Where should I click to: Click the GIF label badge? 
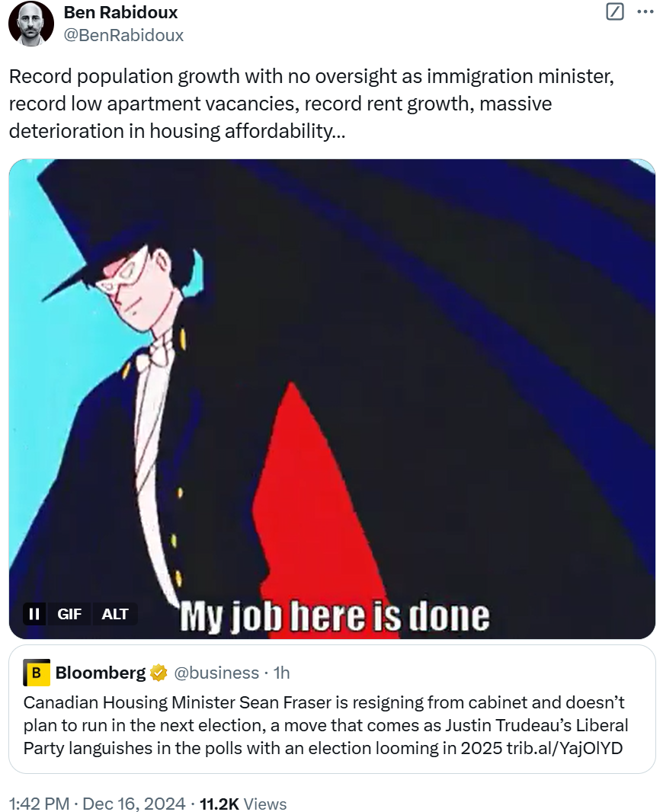pyautogui.click(x=69, y=614)
